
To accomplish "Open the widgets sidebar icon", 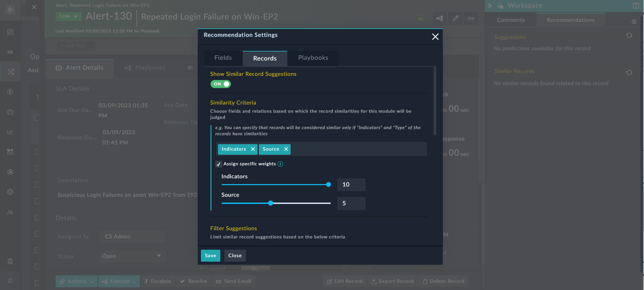I will tap(10, 152).
